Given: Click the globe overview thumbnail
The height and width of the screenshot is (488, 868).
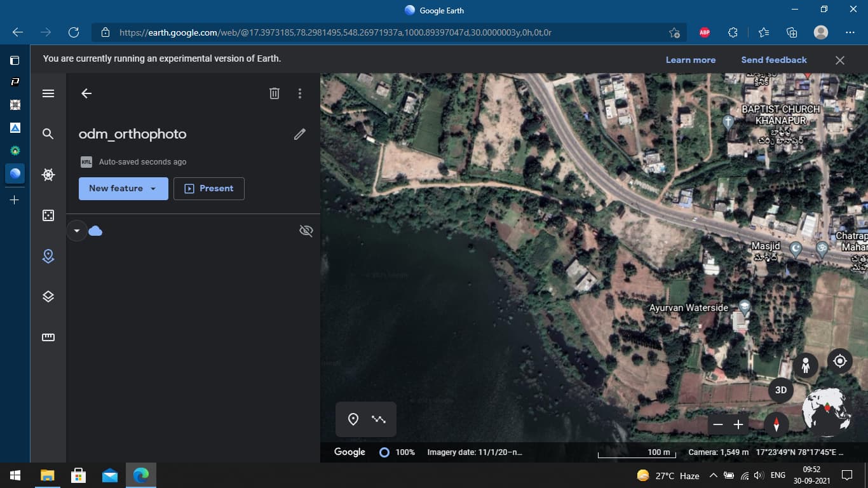Looking at the screenshot, I should click(826, 410).
